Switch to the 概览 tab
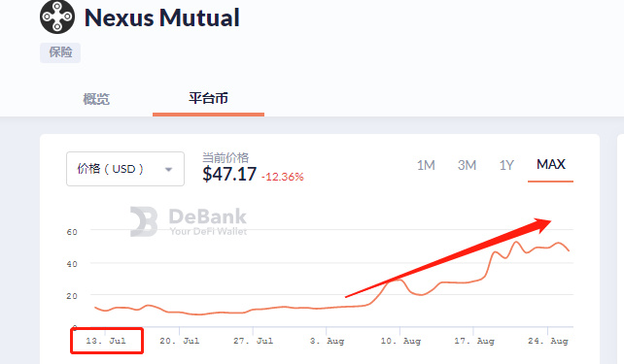 coord(96,99)
